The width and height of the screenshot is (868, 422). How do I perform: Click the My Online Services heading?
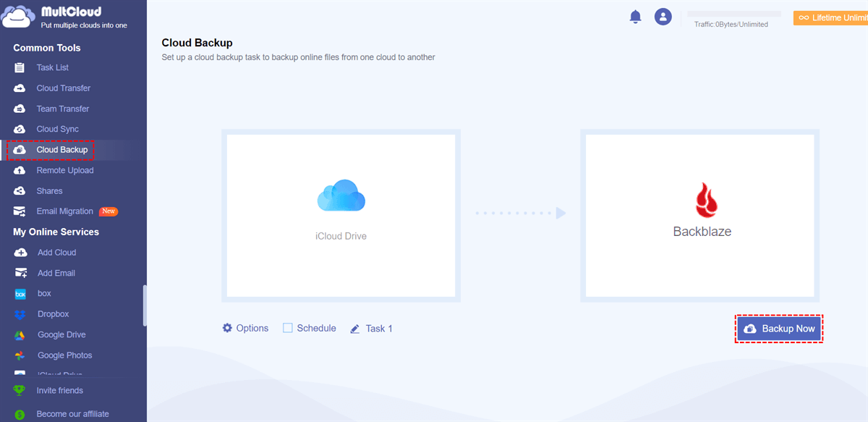pyautogui.click(x=56, y=232)
